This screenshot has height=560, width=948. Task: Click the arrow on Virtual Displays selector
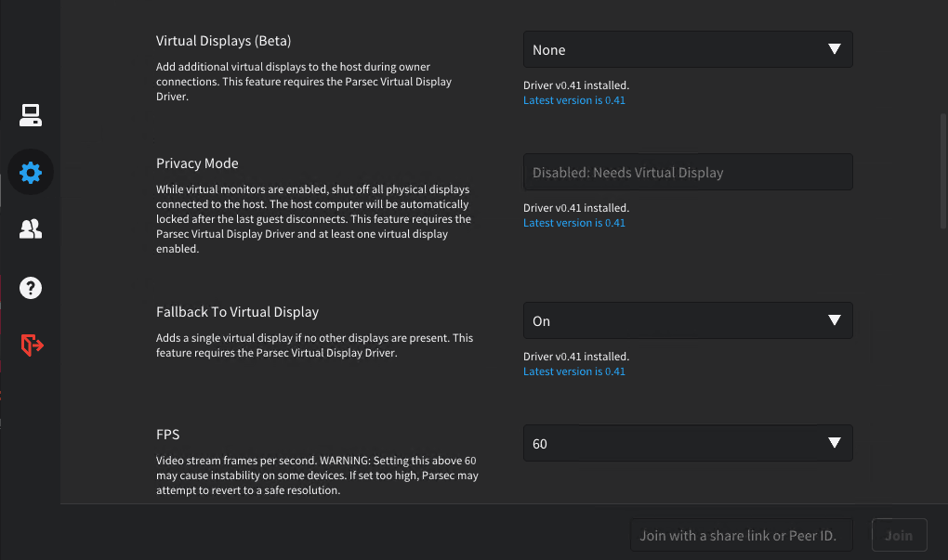[x=834, y=50]
